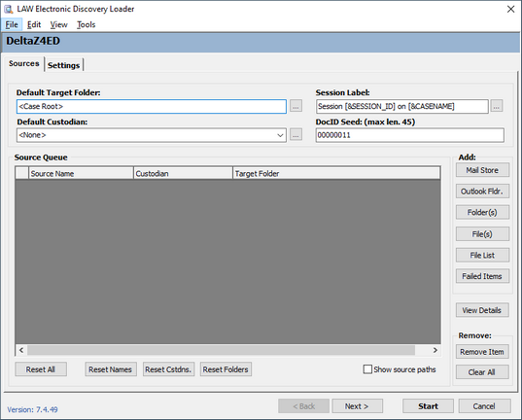Switch to the Settings tab
Screen dimensions: 522x420
pos(63,65)
